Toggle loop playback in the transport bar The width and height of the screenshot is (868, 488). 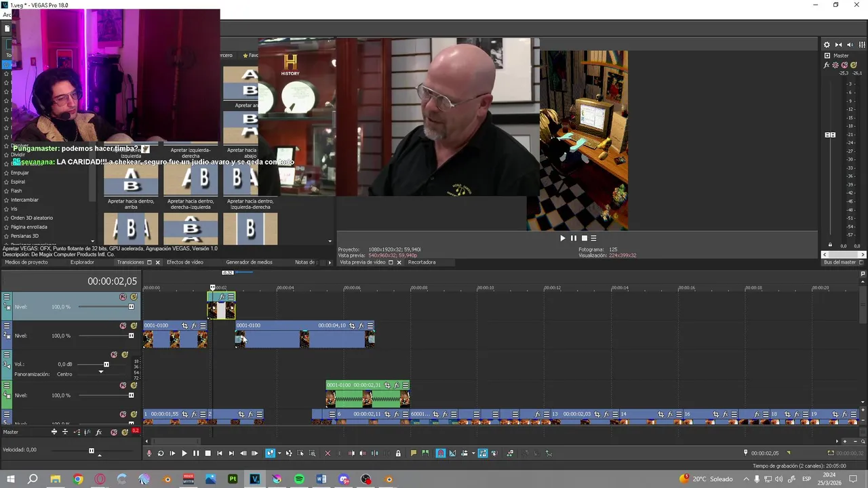pos(161,453)
